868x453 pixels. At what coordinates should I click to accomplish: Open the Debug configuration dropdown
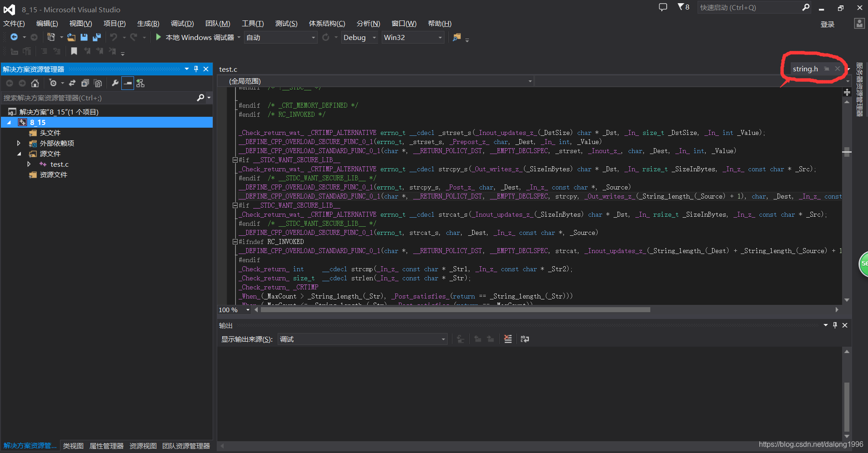coord(360,37)
